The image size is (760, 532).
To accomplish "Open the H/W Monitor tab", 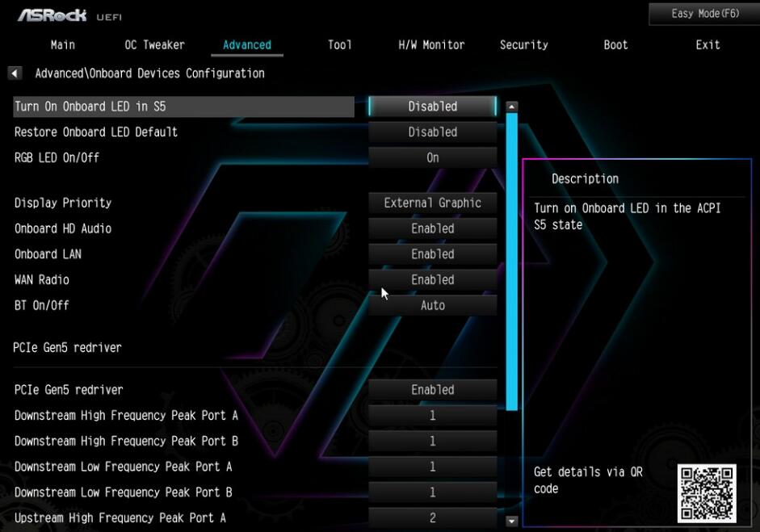I will coord(431,45).
